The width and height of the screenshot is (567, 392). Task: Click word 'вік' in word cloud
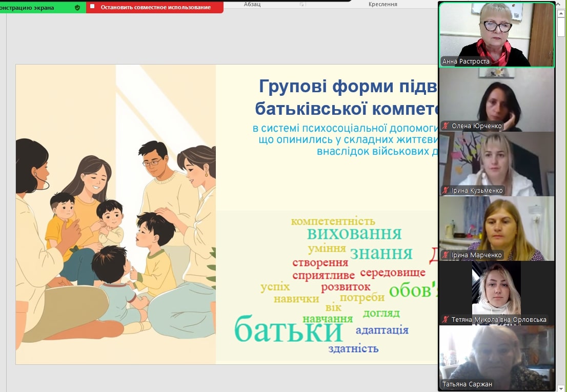point(333,307)
